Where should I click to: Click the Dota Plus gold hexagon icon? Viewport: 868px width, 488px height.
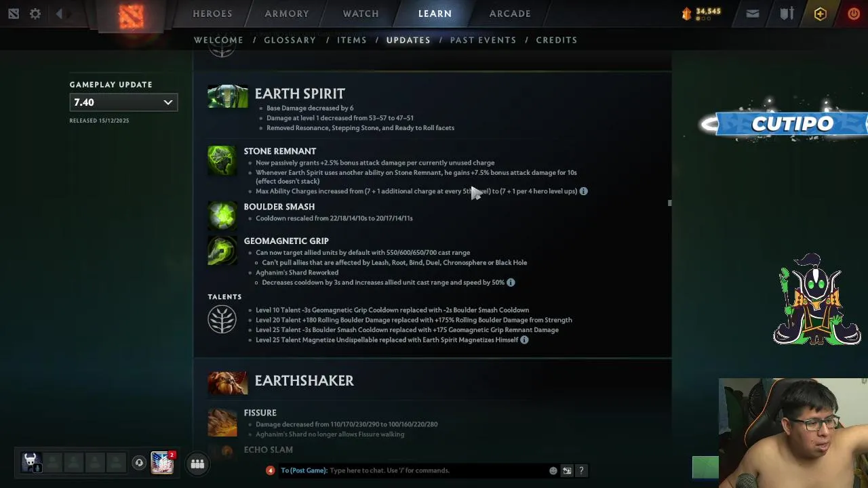point(821,14)
